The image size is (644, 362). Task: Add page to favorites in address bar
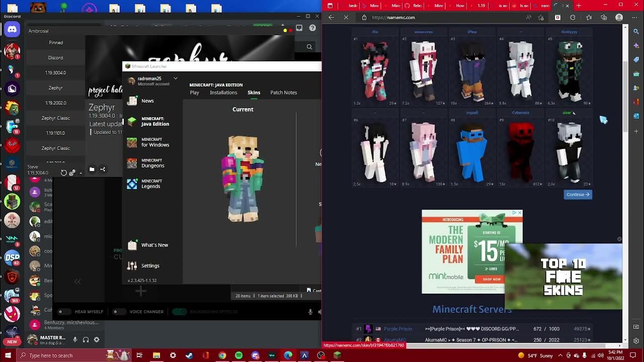point(541,17)
